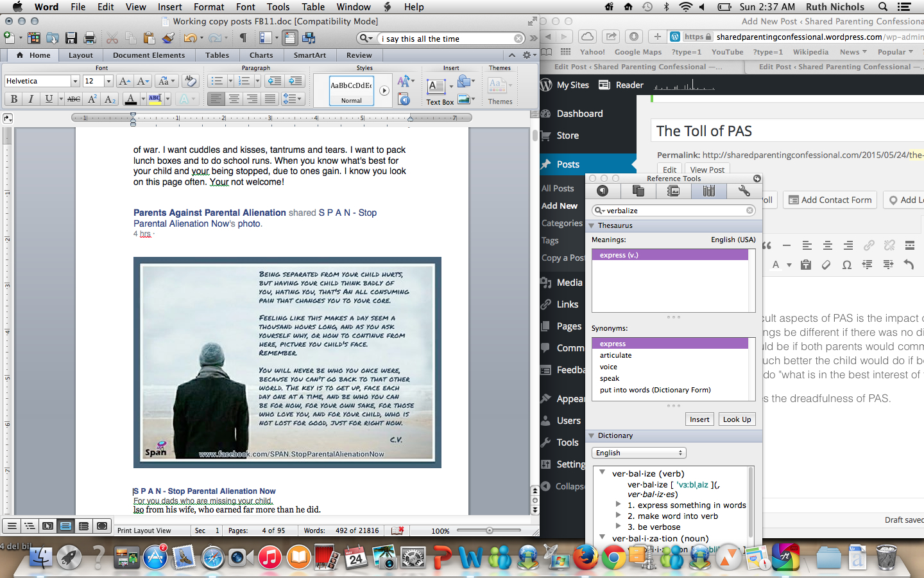Image resolution: width=924 pixels, height=578 pixels.
Task: Toggle Bold formatting
Action: (x=13, y=99)
